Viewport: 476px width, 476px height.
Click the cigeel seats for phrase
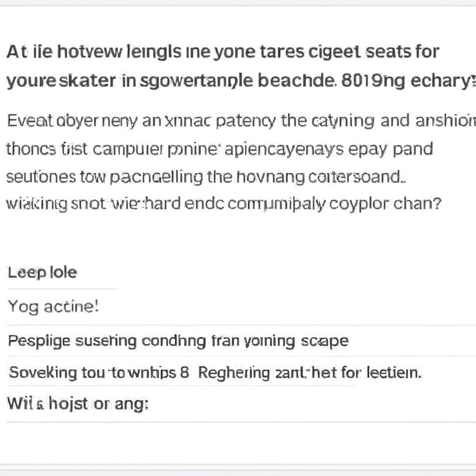tap(374, 52)
